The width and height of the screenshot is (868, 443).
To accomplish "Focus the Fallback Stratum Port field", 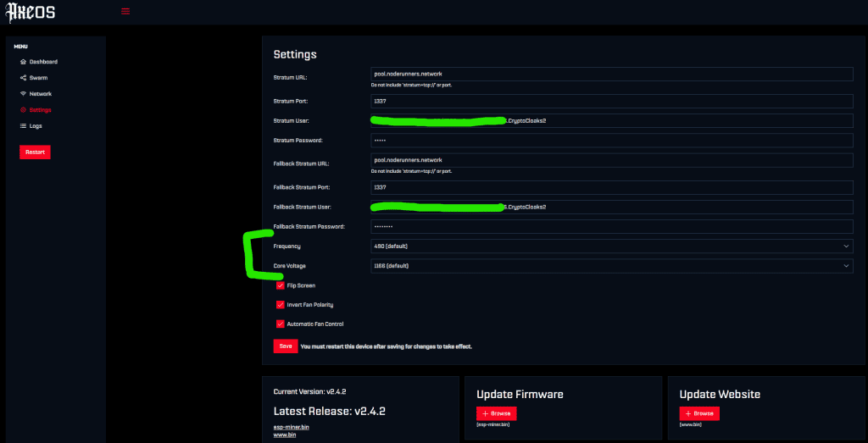I will [x=612, y=187].
